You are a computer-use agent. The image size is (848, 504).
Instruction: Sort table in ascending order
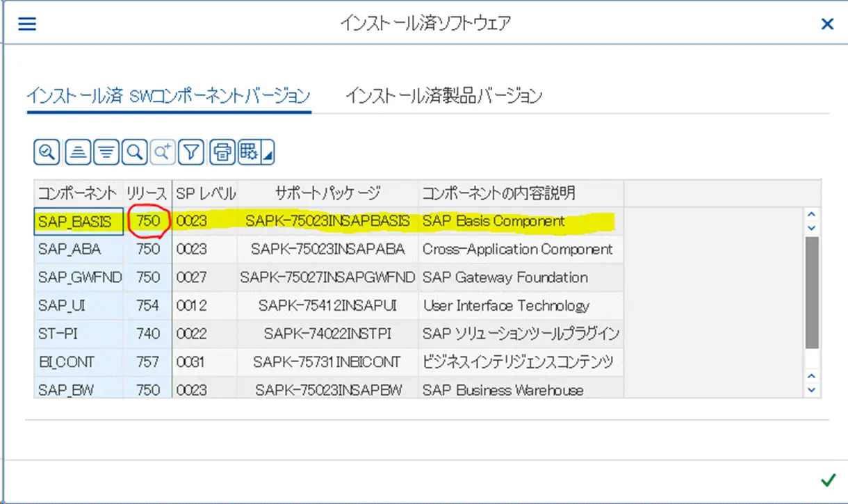[x=77, y=152]
